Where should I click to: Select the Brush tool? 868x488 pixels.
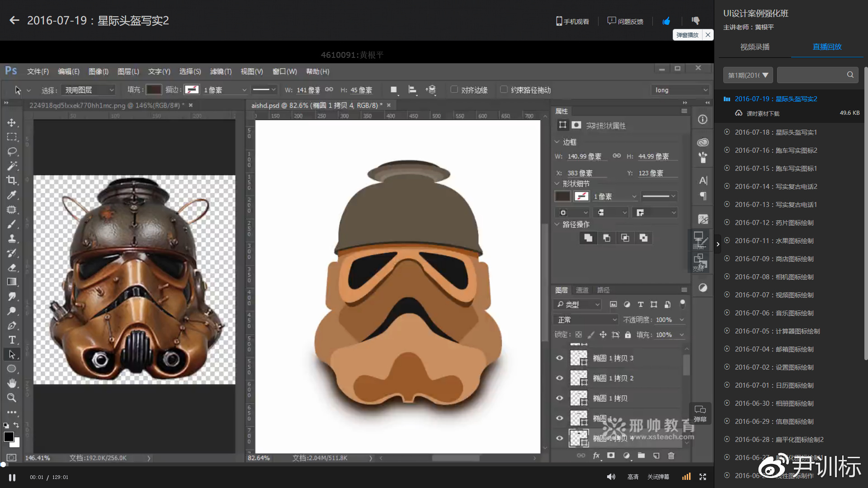pos(12,224)
